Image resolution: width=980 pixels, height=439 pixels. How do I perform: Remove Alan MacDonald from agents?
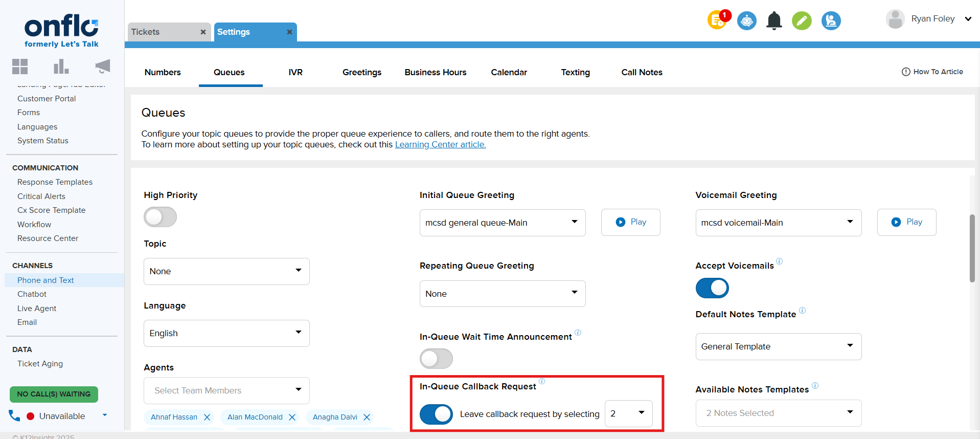point(292,417)
